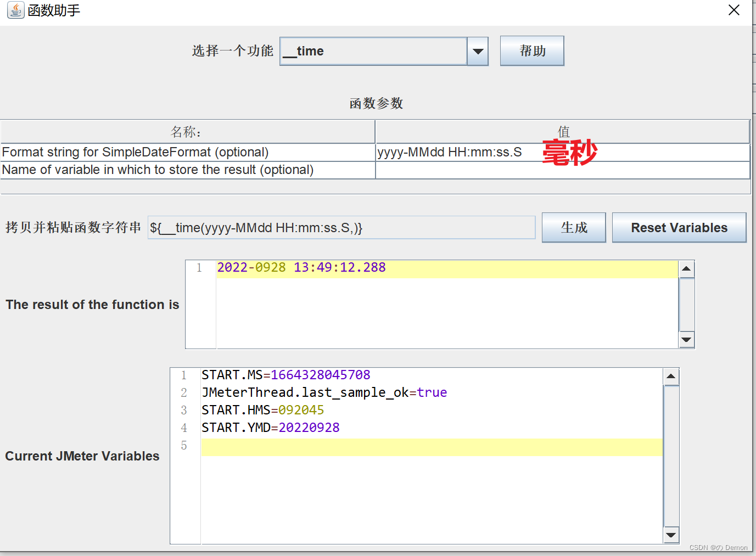Click the 值 column header

tap(563, 132)
